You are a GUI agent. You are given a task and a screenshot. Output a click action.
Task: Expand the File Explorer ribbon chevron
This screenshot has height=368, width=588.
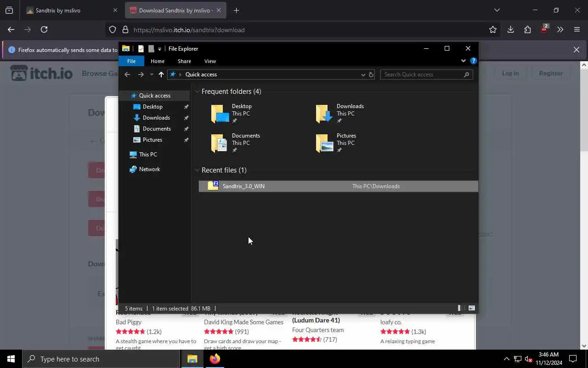[x=463, y=61]
